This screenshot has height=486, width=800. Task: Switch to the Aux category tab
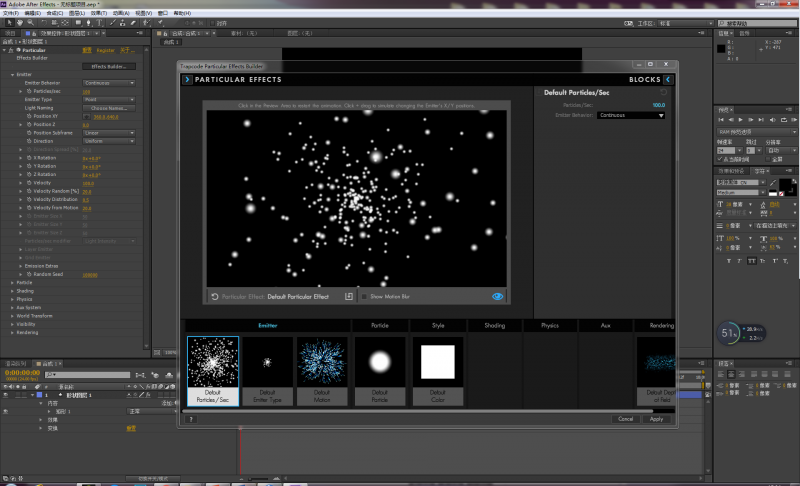click(x=606, y=325)
